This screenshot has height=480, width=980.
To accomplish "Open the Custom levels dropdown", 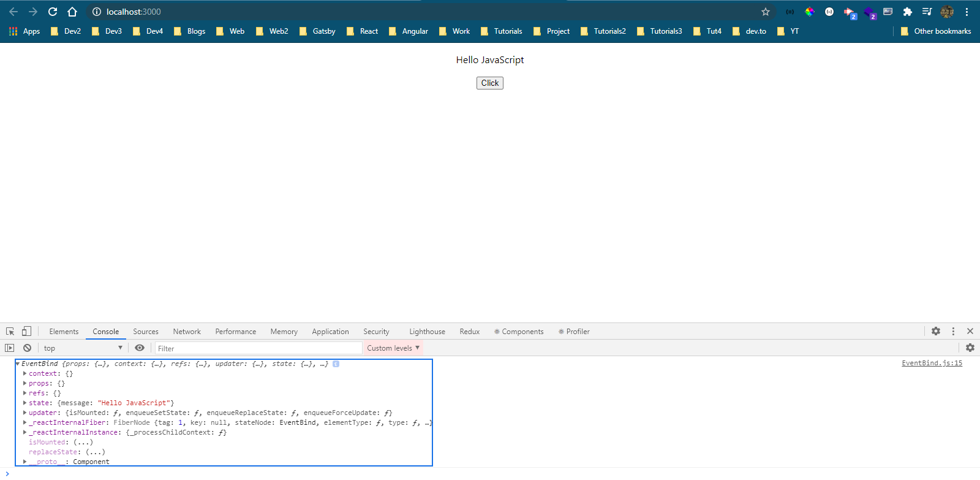I will (393, 348).
